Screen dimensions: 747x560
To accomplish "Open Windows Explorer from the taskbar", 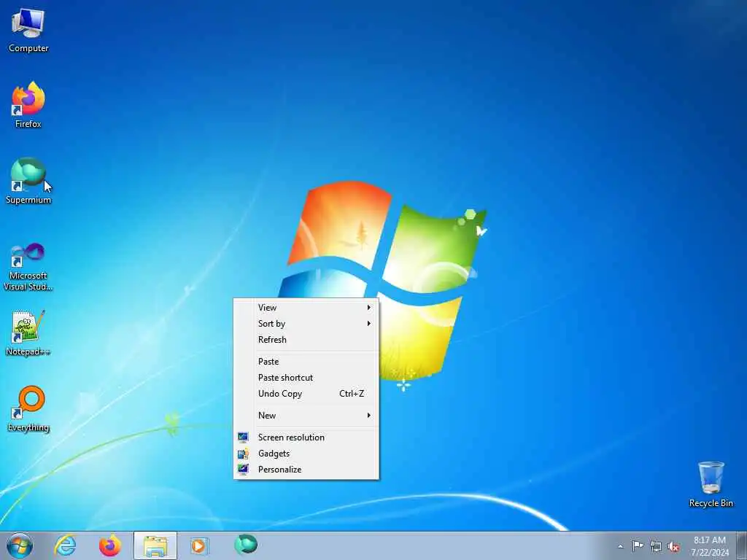I will pos(155,545).
